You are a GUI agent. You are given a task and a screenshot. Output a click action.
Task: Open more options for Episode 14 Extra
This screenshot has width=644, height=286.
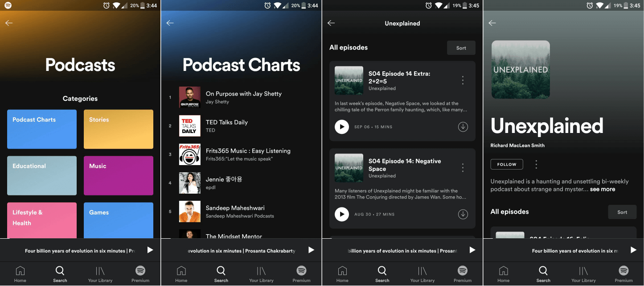pos(463,80)
